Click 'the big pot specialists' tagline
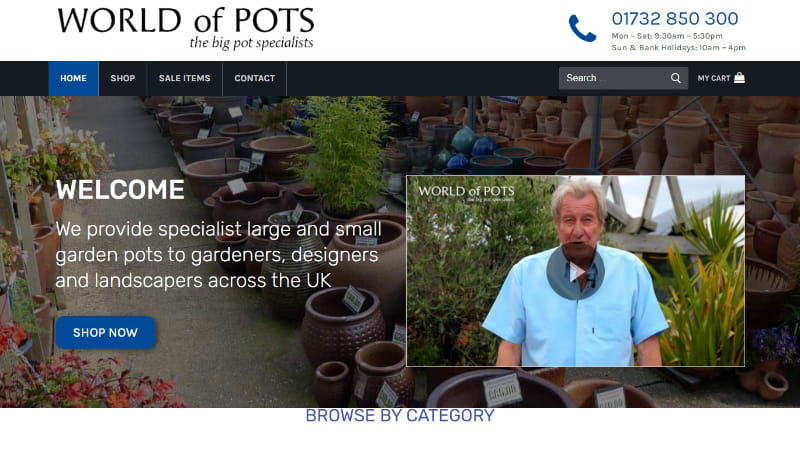This screenshot has width=800, height=450. pos(252,42)
